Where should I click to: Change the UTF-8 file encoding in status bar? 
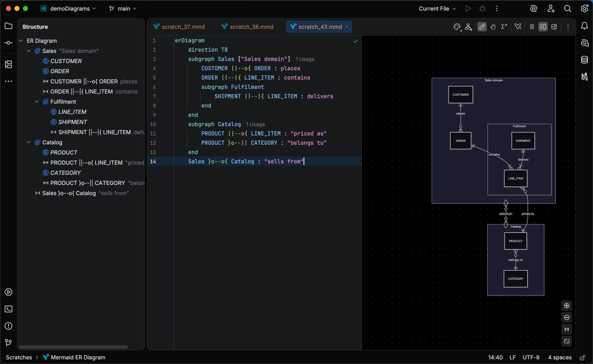click(x=531, y=357)
